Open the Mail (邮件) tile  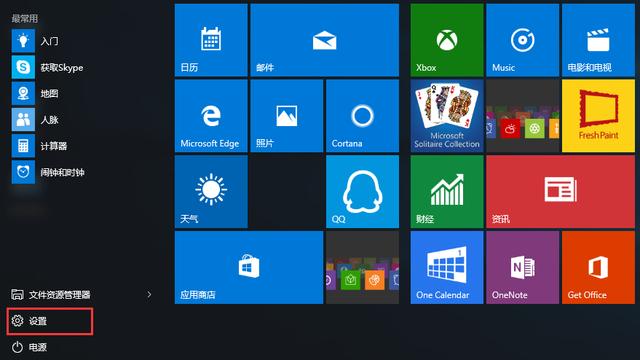tap(324, 40)
